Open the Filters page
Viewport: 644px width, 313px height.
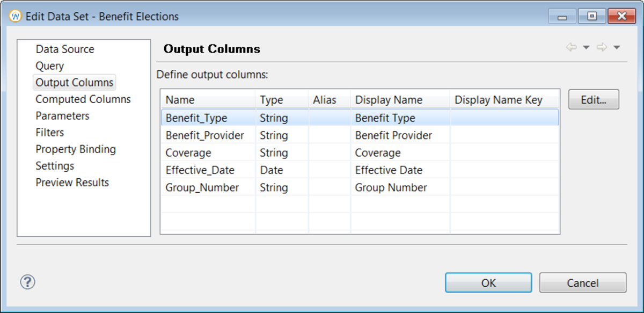coord(50,132)
